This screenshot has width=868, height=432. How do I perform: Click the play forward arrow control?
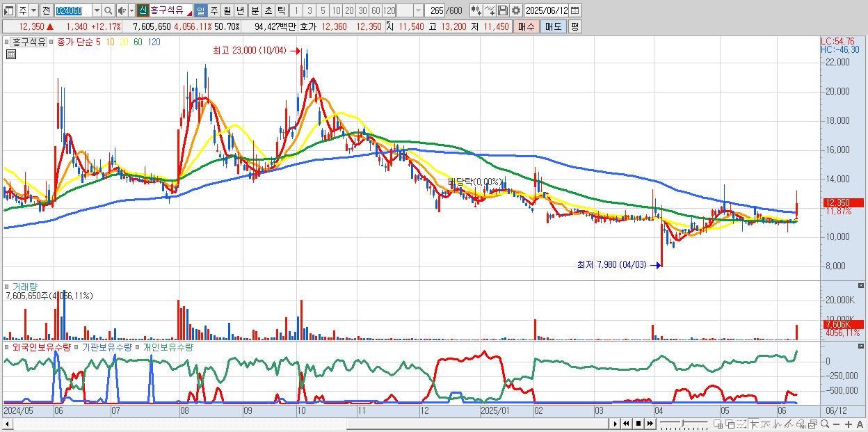pos(615,424)
